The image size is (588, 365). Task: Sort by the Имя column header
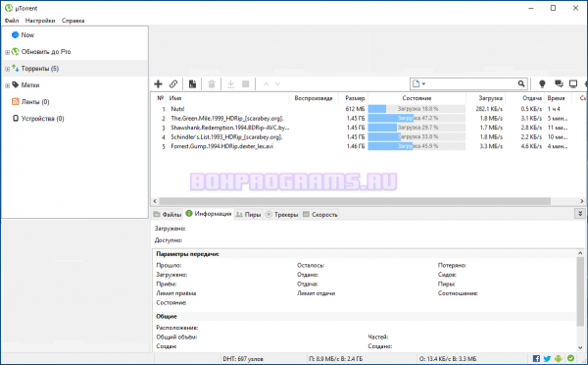(x=227, y=98)
